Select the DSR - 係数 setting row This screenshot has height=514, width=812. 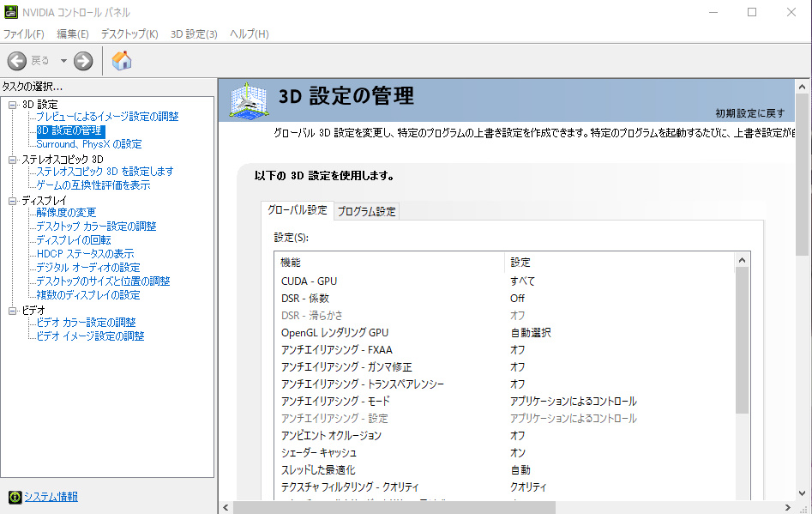pyautogui.click(x=504, y=299)
